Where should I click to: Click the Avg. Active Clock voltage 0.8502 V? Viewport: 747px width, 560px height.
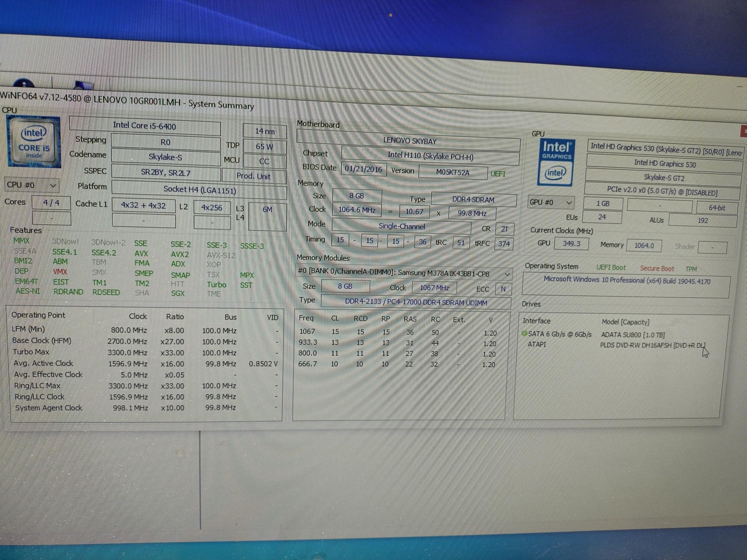point(263,364)
